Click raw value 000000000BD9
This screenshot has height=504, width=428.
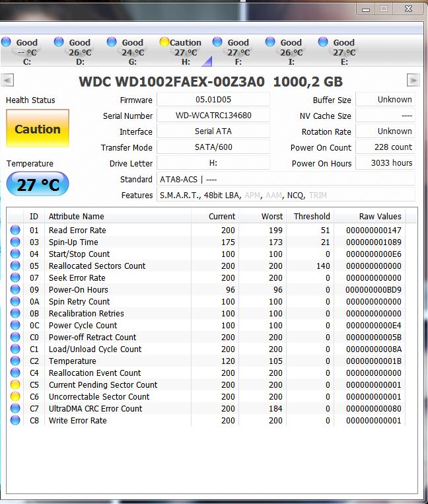[x=373, y=289]
